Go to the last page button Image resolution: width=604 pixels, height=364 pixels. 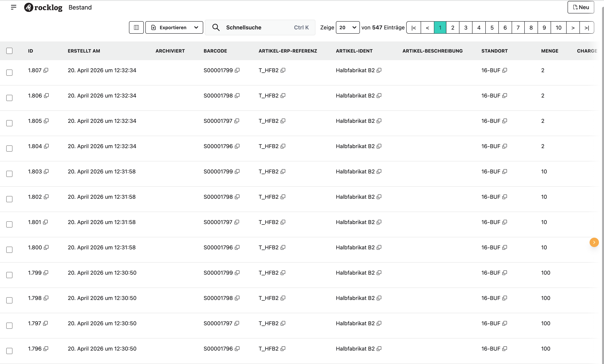[x=587, y=27]
